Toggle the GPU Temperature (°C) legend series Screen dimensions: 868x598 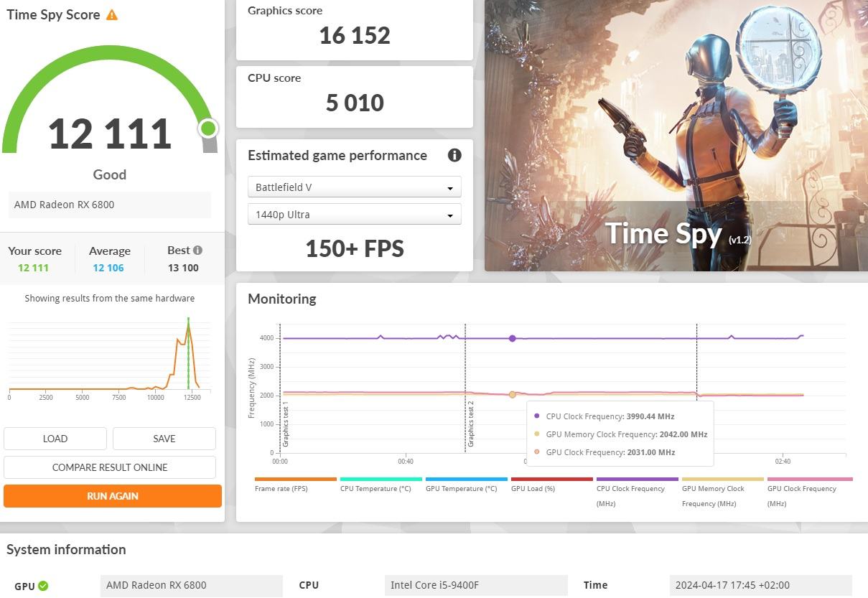(467, 485)
